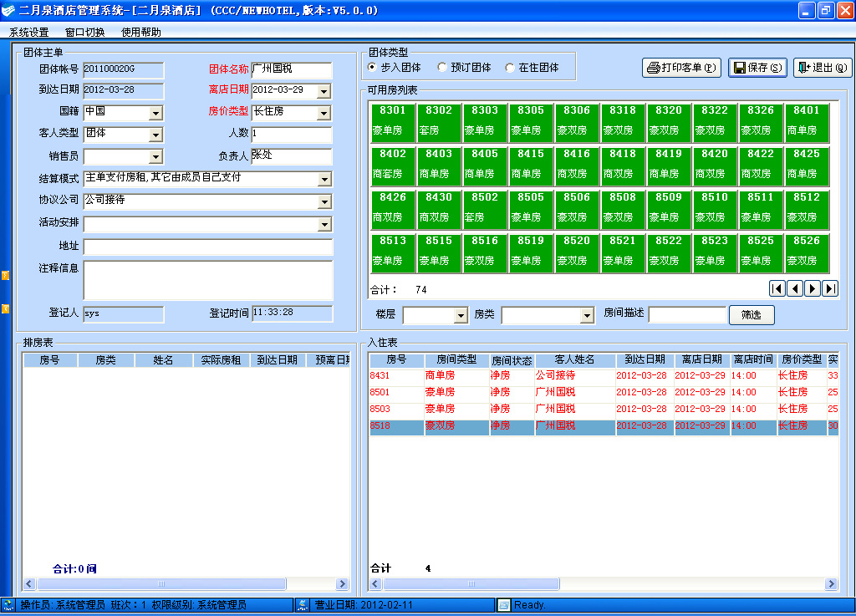Select check-in row for room 8431
Image resolution: width=856 pixels, height=616 pixels.
[x=604, y=375]
